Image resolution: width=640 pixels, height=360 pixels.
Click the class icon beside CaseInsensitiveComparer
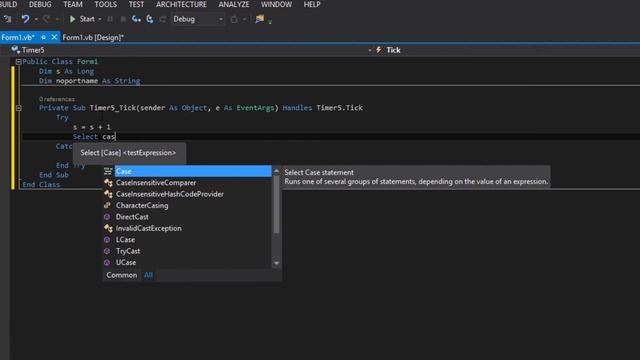point(108,183)
